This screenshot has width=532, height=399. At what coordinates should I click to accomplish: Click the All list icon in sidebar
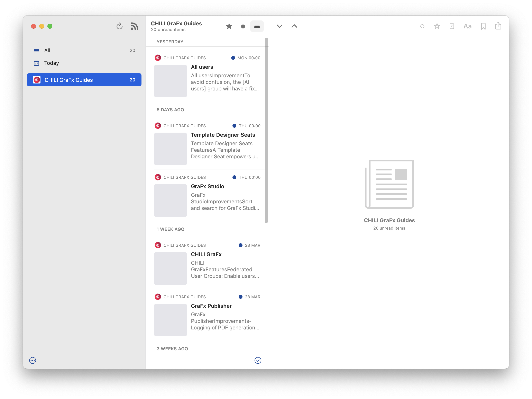[36, 51]
